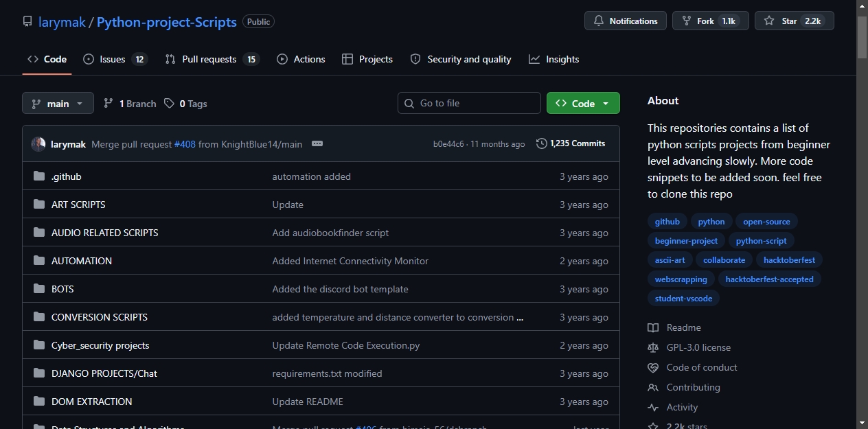
Task: Switch to the Pull requests tab
Action: (212, 59)
